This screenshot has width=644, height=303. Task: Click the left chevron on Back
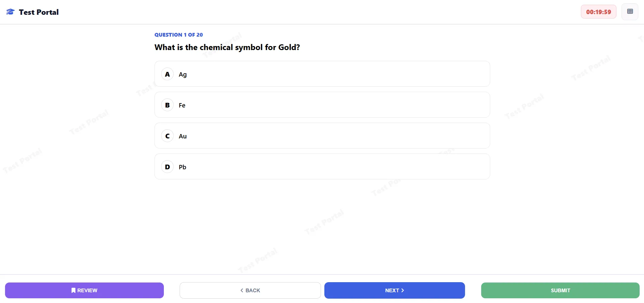pos(242,291)
